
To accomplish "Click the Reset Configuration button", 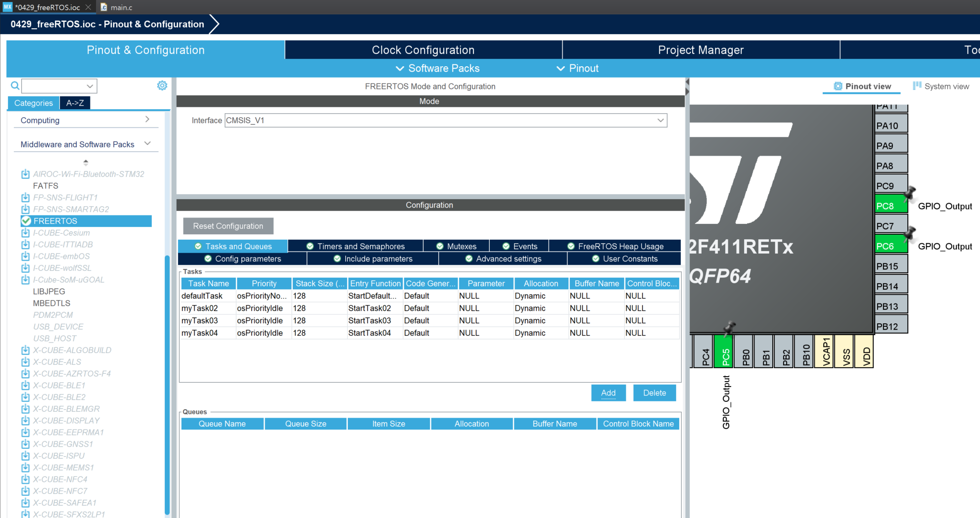I will [228, 226].
